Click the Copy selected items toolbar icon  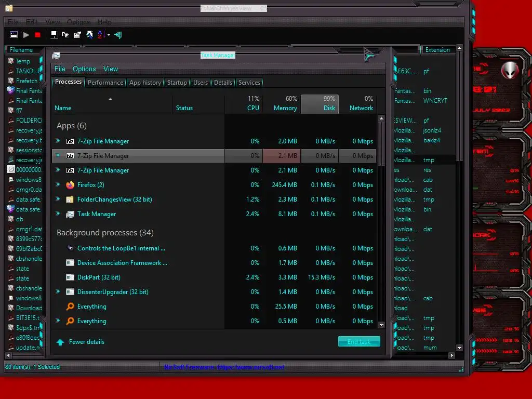65,35
